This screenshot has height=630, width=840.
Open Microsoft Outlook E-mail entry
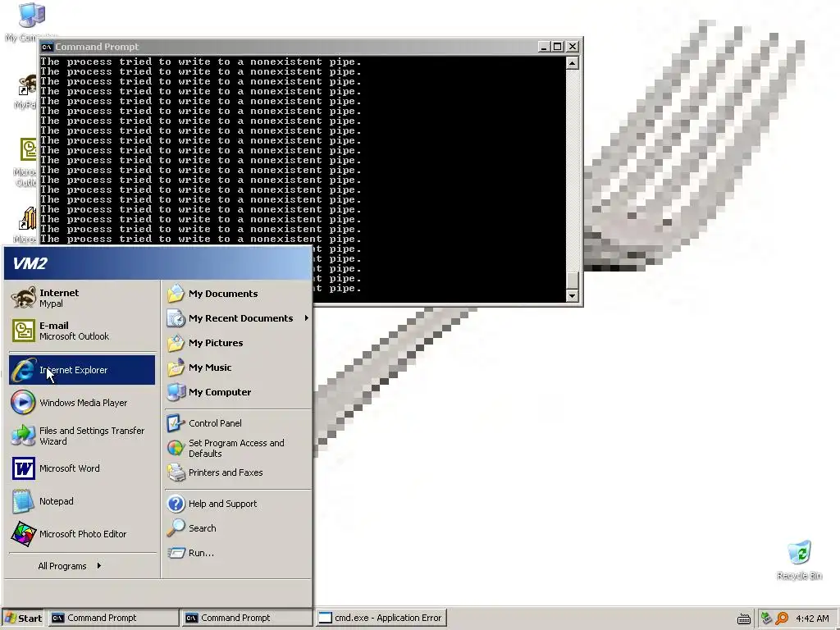(x=82, y=331)
